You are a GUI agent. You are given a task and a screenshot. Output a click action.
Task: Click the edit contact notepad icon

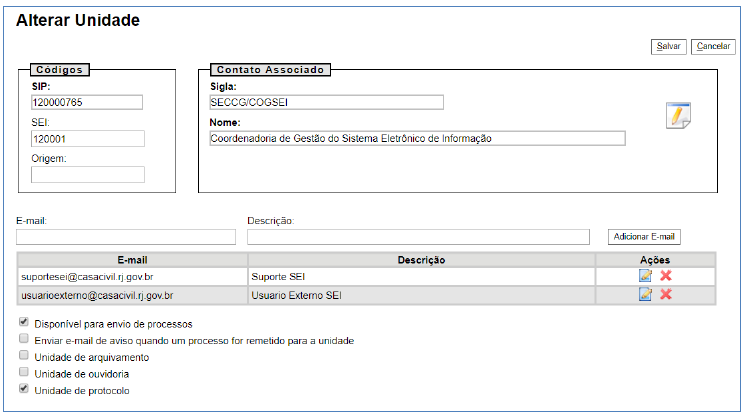tap(678, 116)
